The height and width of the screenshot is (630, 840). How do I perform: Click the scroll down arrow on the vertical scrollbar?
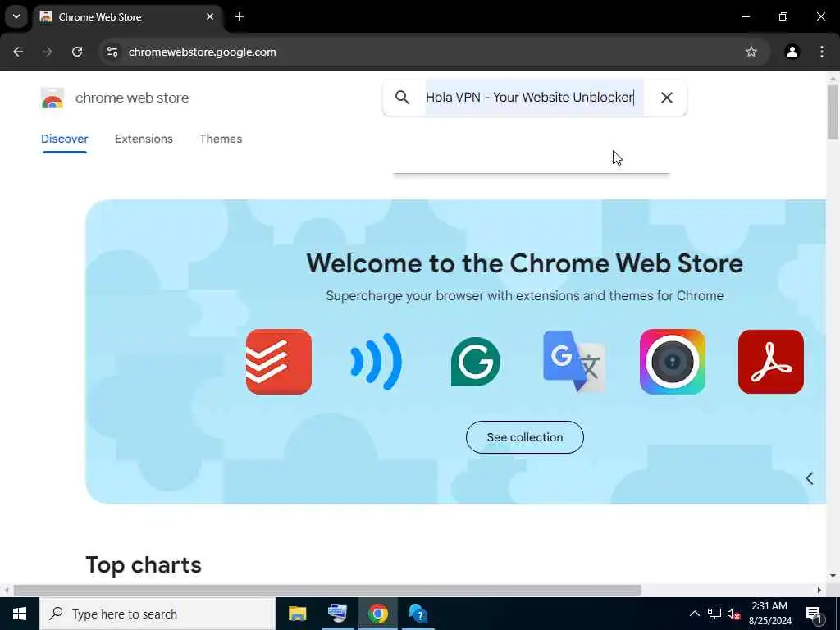pyautogui.click(x=833, y=577)
